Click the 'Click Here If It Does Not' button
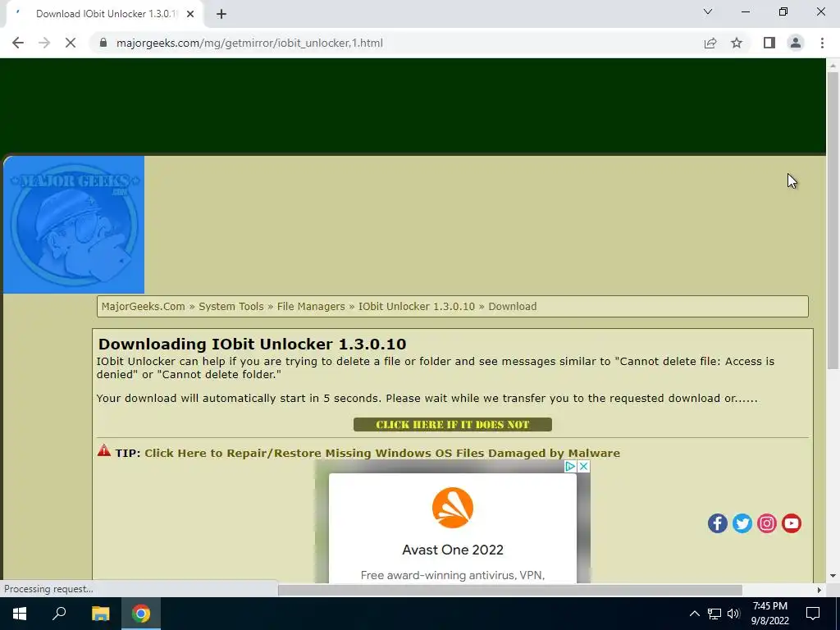The height and width of the screenshot is (630, 840). click(x=453, y=425)
